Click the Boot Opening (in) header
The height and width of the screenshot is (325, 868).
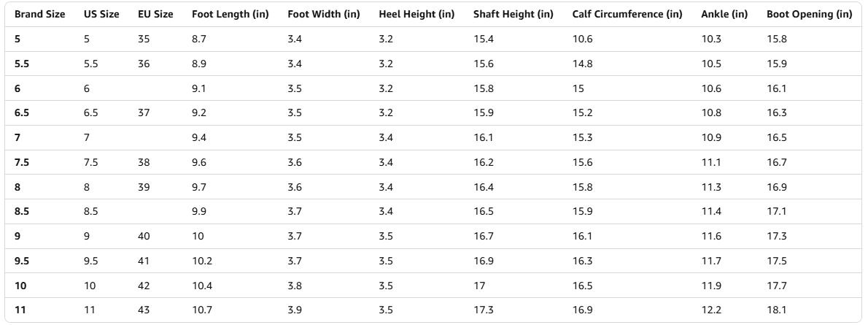point(809,15)
